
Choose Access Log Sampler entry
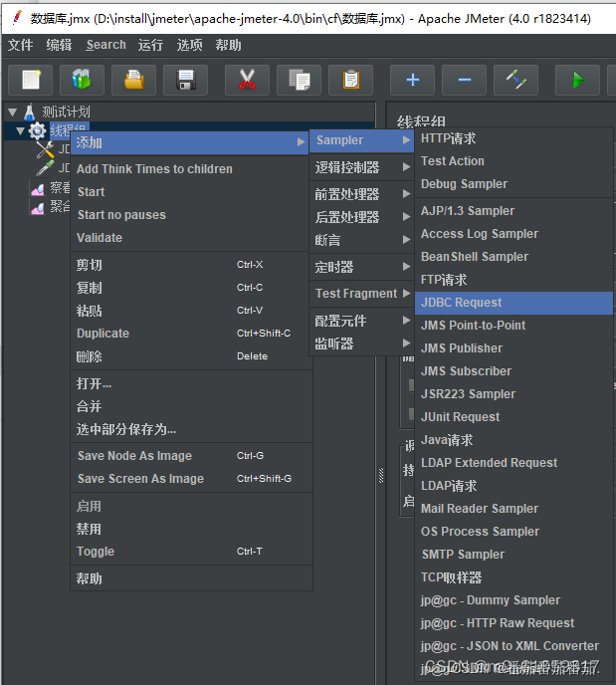(513, 234)
